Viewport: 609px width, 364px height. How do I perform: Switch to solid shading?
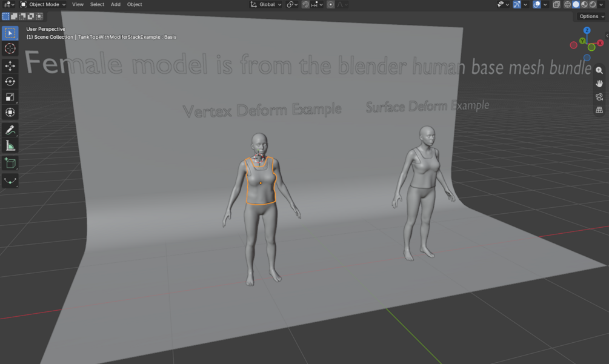coord(576,4)
